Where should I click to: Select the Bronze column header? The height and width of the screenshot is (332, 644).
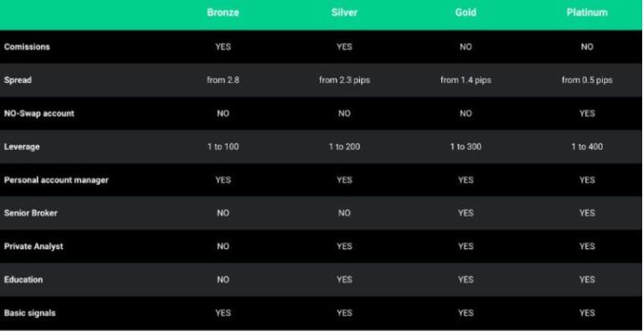pyautogui.click(x=223, y=12)
